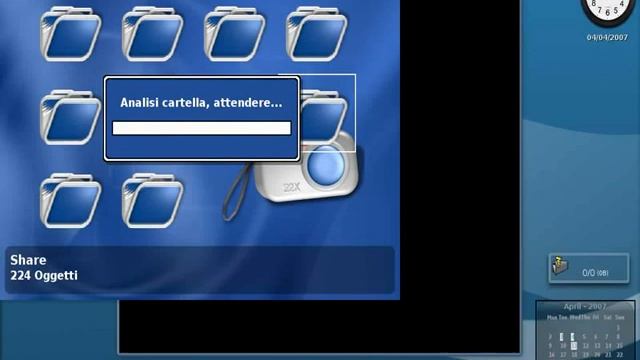Open the leftmost folder in the middle row
Screen dimensions: 640x360
coord(71,117)
